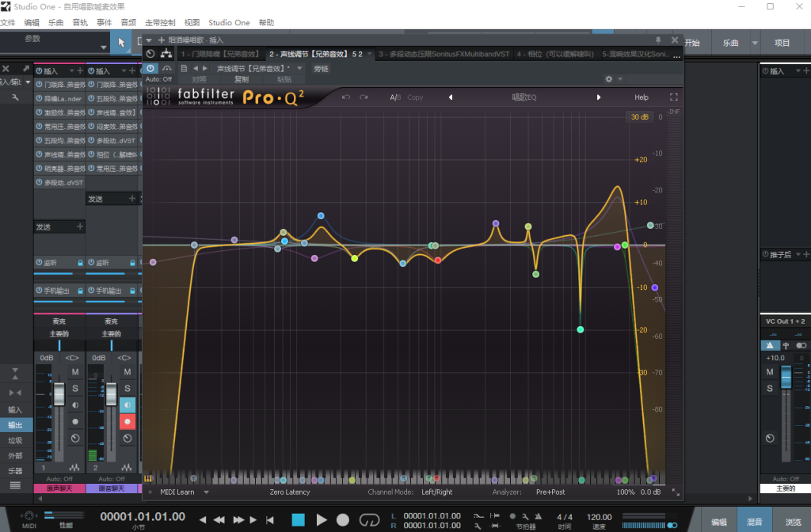The image size is (811, 532).
Task: Toggle monitor on channel 2
Action: pos(128,405)
